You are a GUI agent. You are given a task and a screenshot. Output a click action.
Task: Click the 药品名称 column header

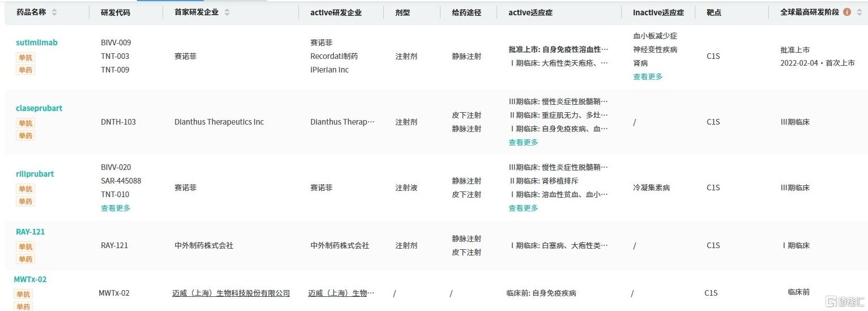pyautogui.click(x=31, y=12)
